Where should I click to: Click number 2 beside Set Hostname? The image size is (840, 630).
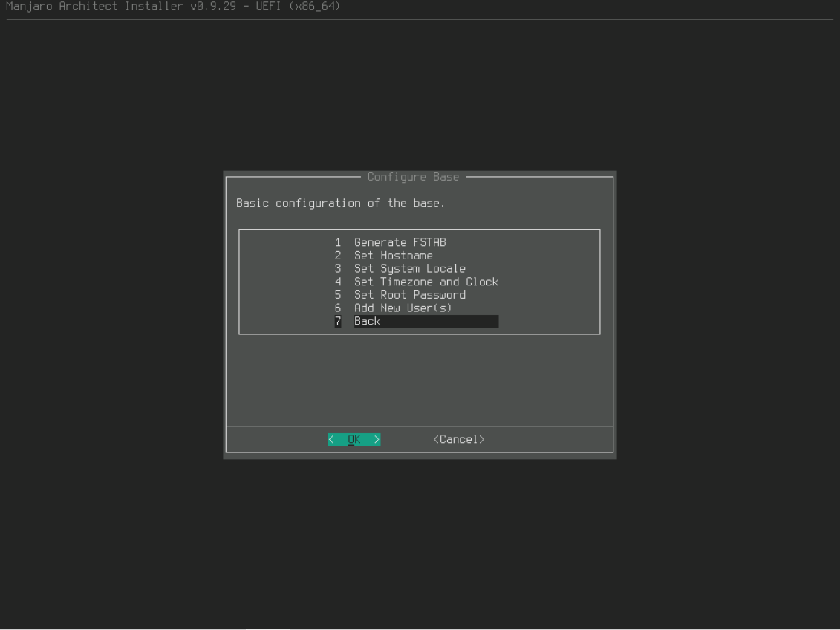pyautogui.click(x=338, y=256)
